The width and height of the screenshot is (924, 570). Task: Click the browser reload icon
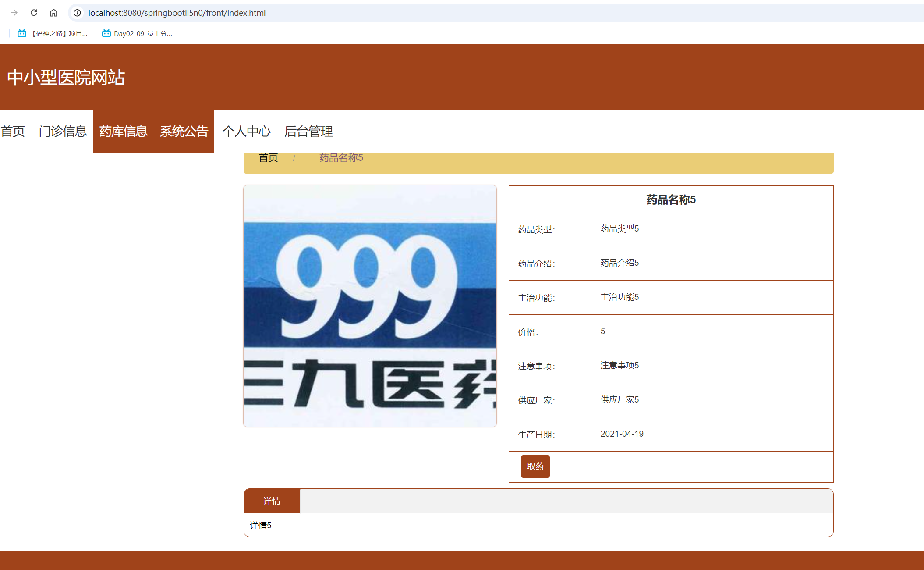[x=34, y=13]
